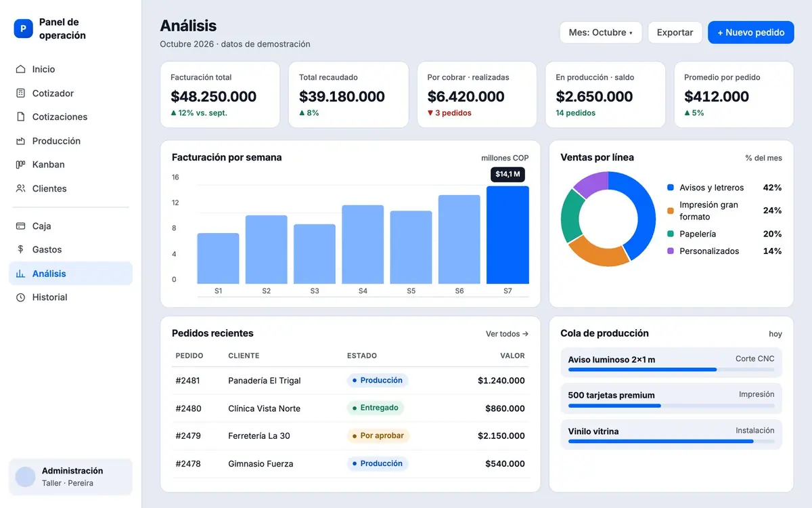
Task: Open Historial in sidebar
Action: click(x=70, y=297)
